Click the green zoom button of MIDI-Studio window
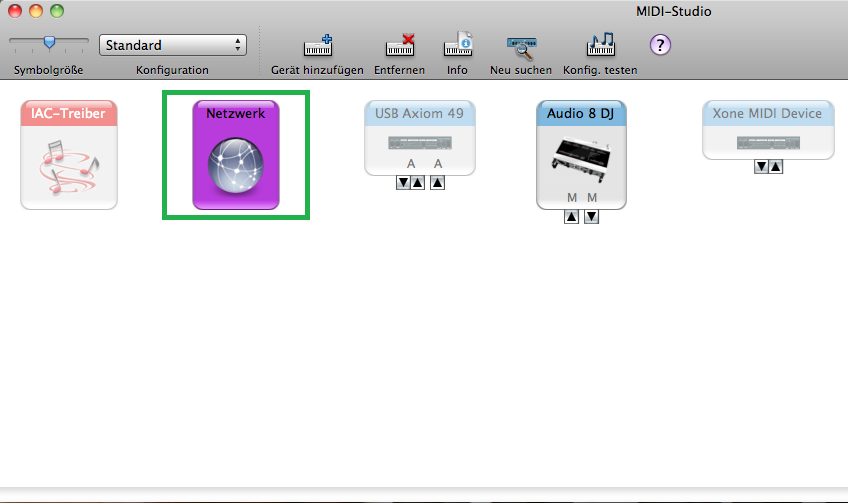848x503 pixels. point(56,11)
